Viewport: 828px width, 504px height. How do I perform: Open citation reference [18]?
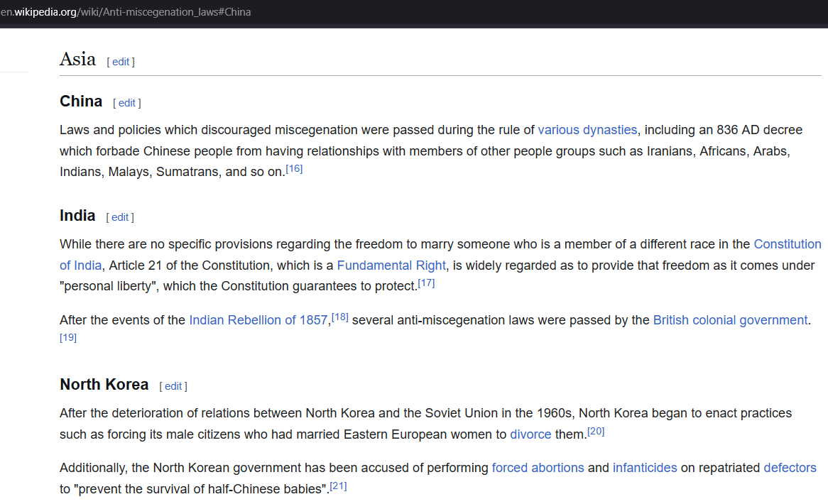point(340,317)
